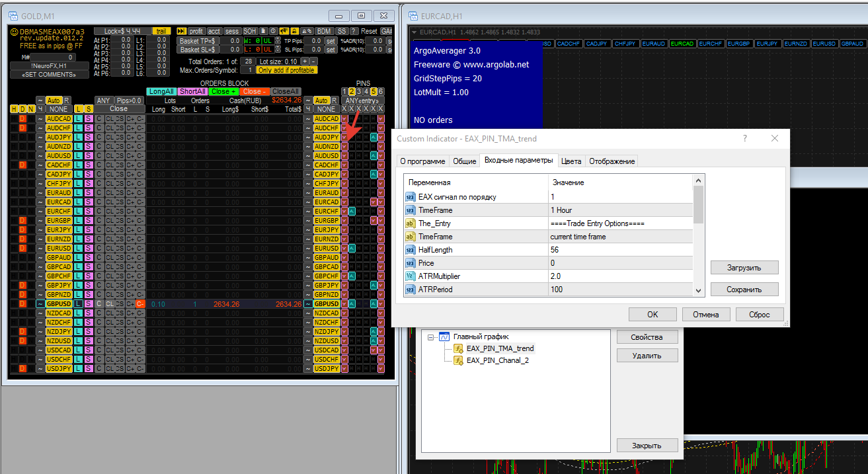
Task: Open the current time frame value cell
Action: (x=620, y=237)
